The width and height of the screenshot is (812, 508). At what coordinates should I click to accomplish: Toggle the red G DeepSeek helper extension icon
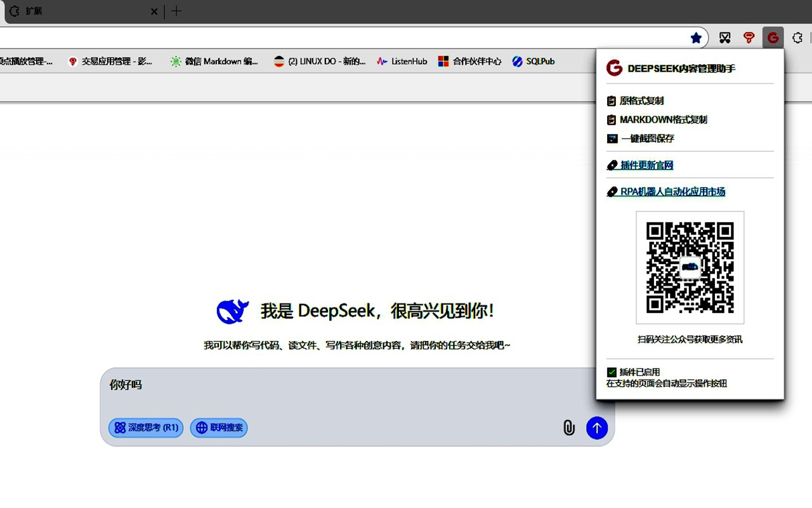[x=773, y=38]
